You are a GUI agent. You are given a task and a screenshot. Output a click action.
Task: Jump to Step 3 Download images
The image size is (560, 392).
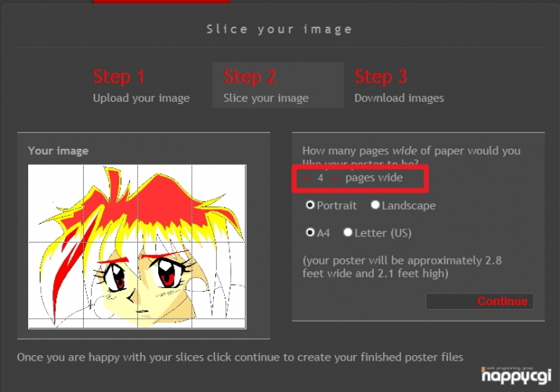[399, 86]
